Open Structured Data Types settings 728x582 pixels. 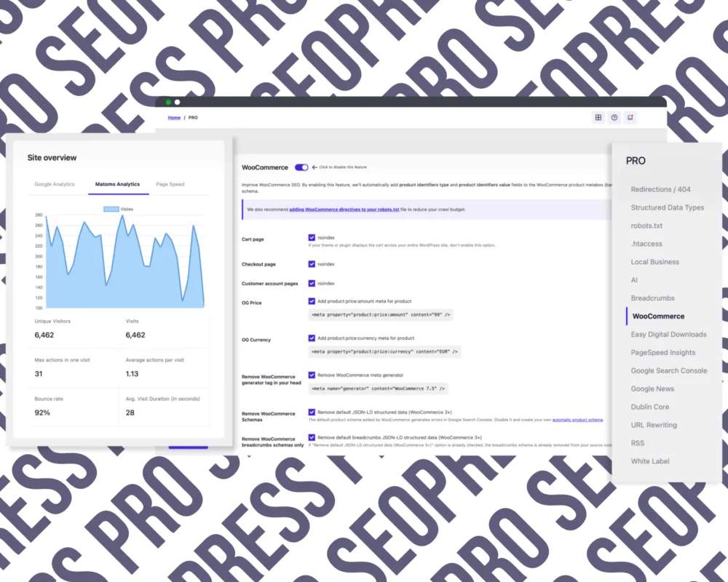667,207
